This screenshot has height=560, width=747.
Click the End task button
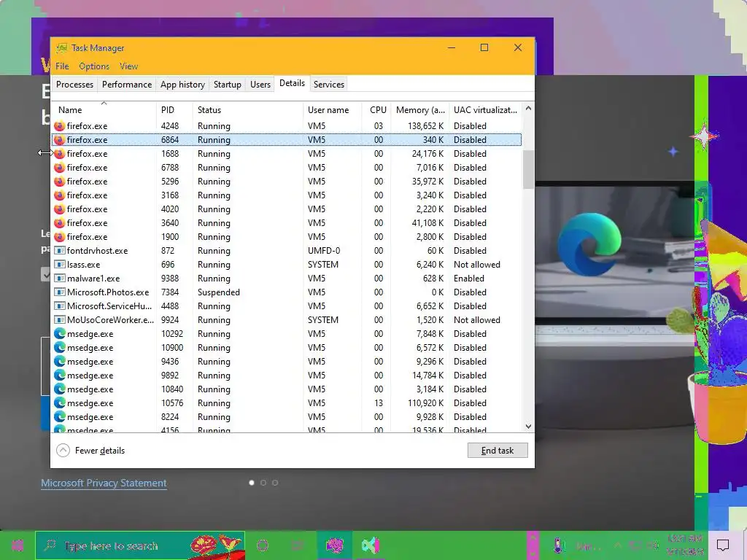(x=498, y=451)
